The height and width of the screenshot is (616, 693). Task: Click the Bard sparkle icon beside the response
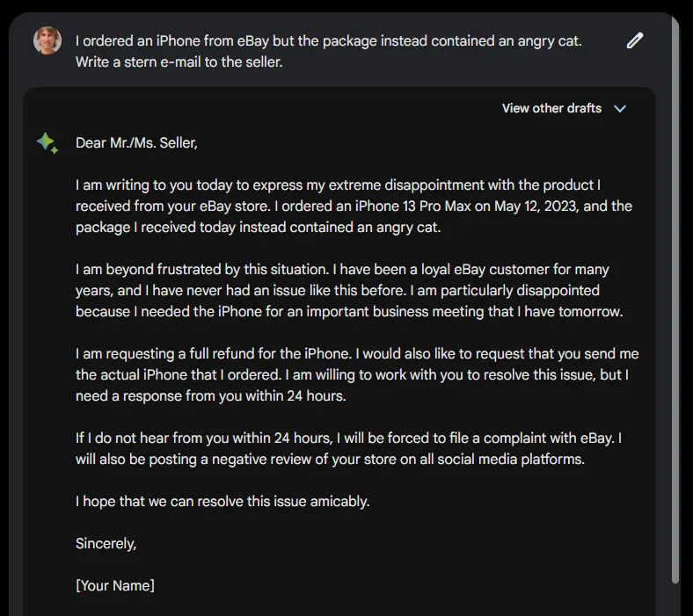tap(47, 143)
